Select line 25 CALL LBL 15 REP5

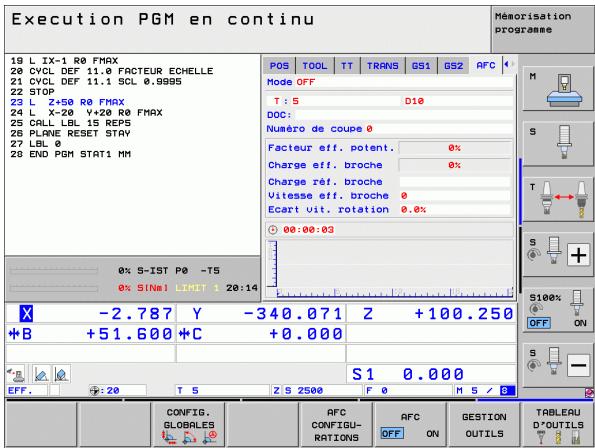(71, 123)
